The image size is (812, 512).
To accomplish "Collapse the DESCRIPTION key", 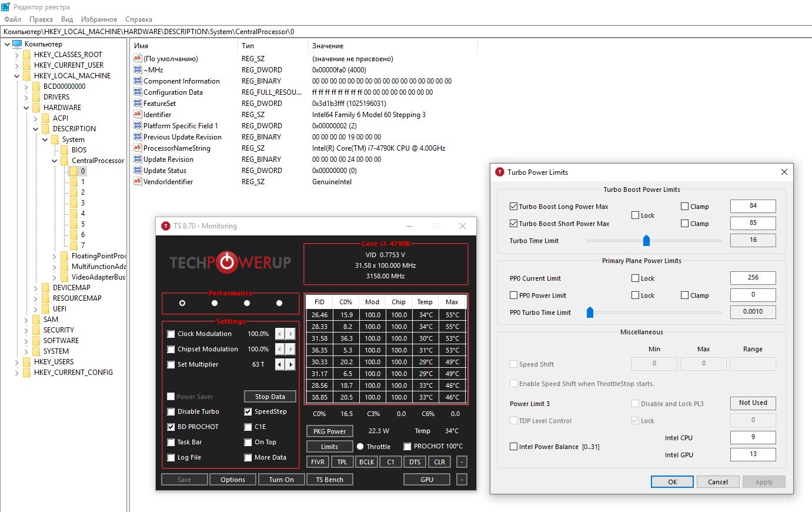I will click(36, 129).
